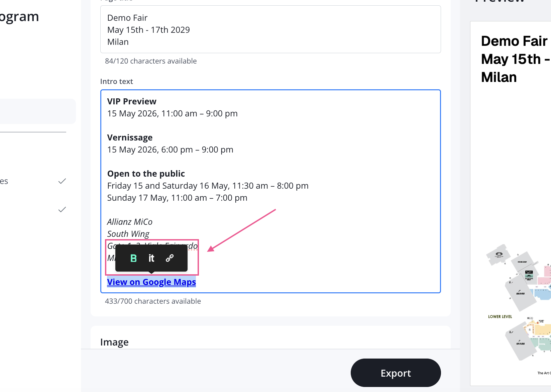
Task: Click the Open to the public heading
Action: 146,174
